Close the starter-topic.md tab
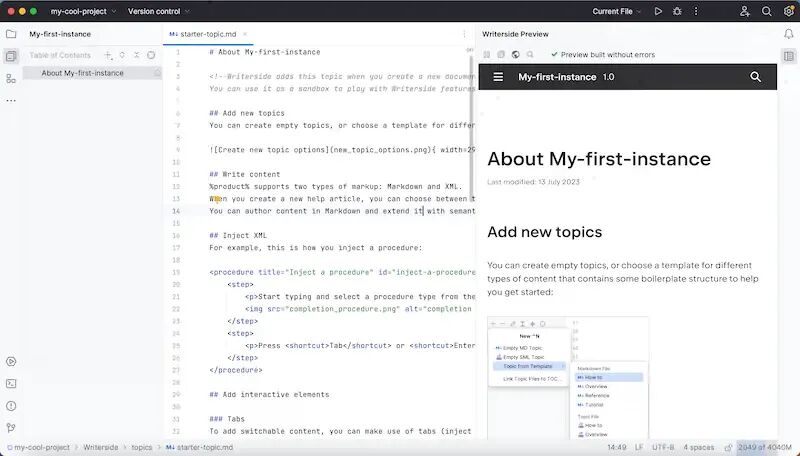The width and height of the screenshot is (800, 456). [245, 34]
